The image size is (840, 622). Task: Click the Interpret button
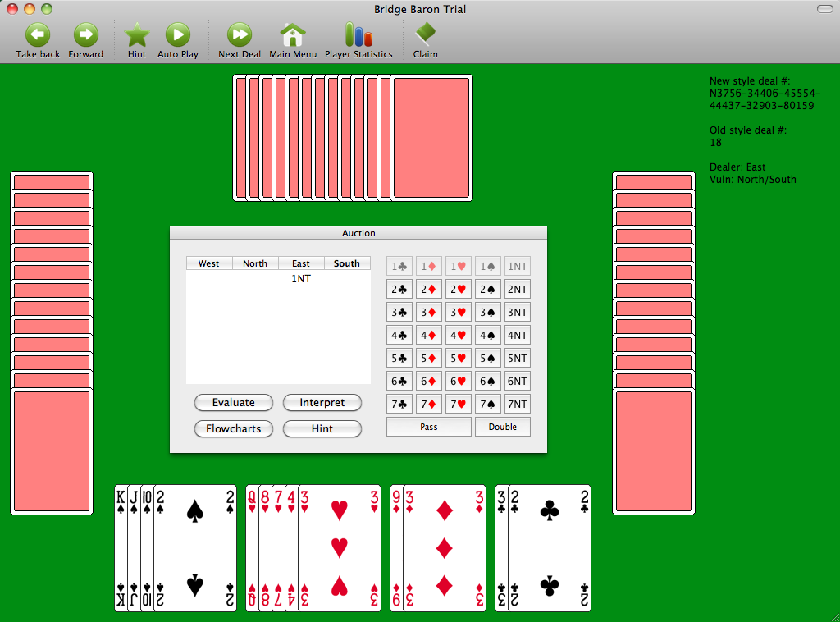coord(322,402)
